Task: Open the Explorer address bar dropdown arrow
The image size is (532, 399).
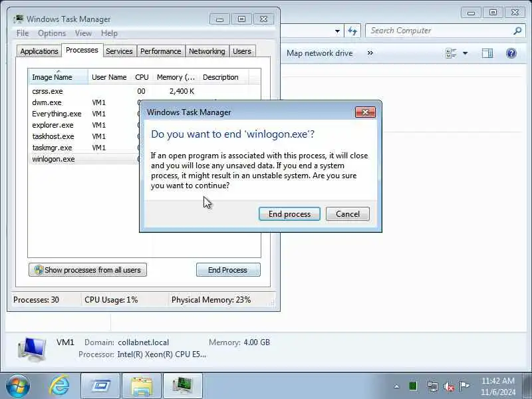Action: tap(337, 31)
